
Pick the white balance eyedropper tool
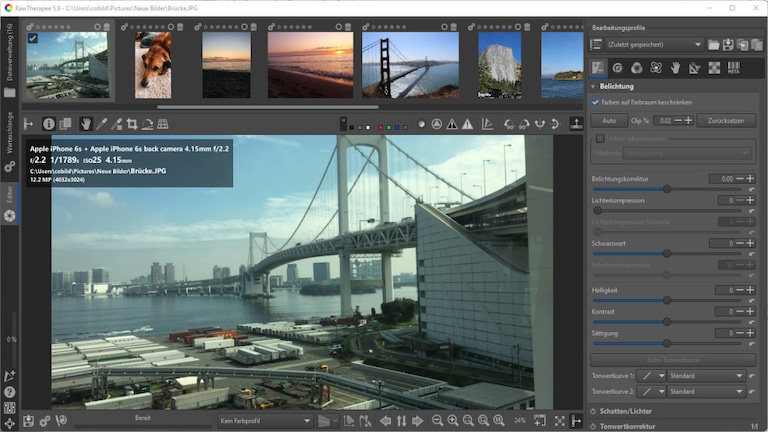[x=101, y=124]
